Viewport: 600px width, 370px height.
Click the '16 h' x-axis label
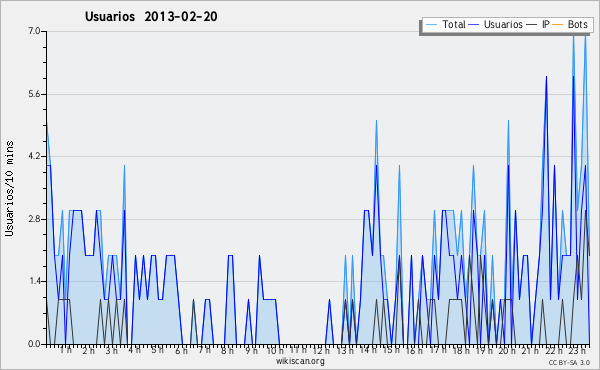click(x=414, y=350)
